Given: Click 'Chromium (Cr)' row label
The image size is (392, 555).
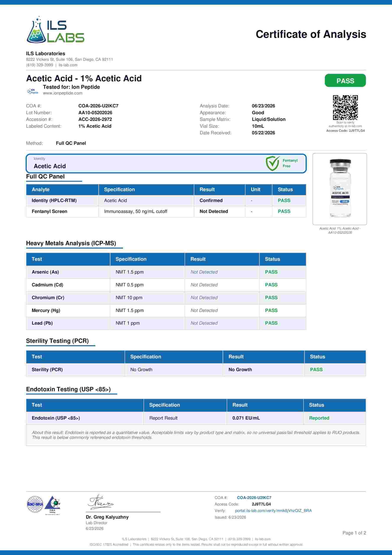Looking at the screenshot, I should pyautogui.click(x=48, y=298).
